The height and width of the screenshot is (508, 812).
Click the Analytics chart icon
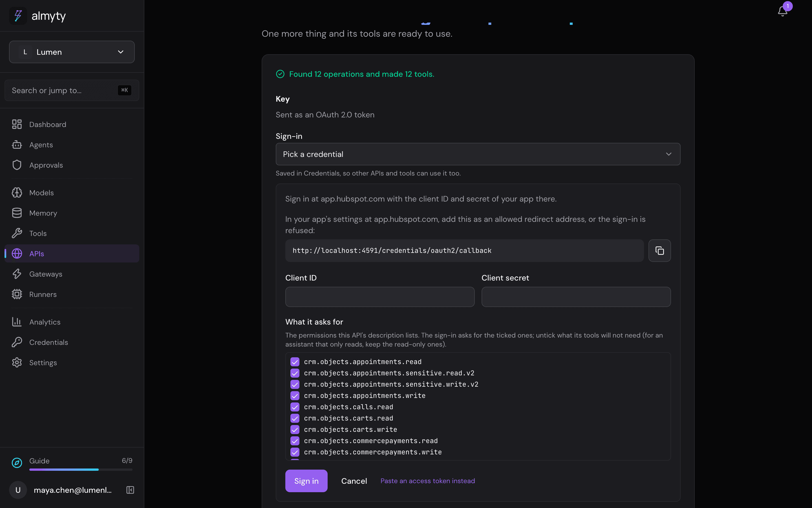(17, 322)
